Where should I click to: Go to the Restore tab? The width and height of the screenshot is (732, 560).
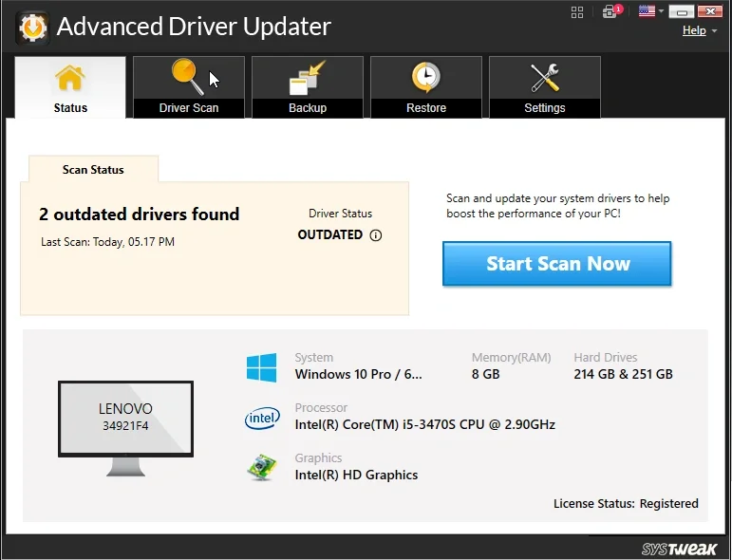(x=425, y=87)
